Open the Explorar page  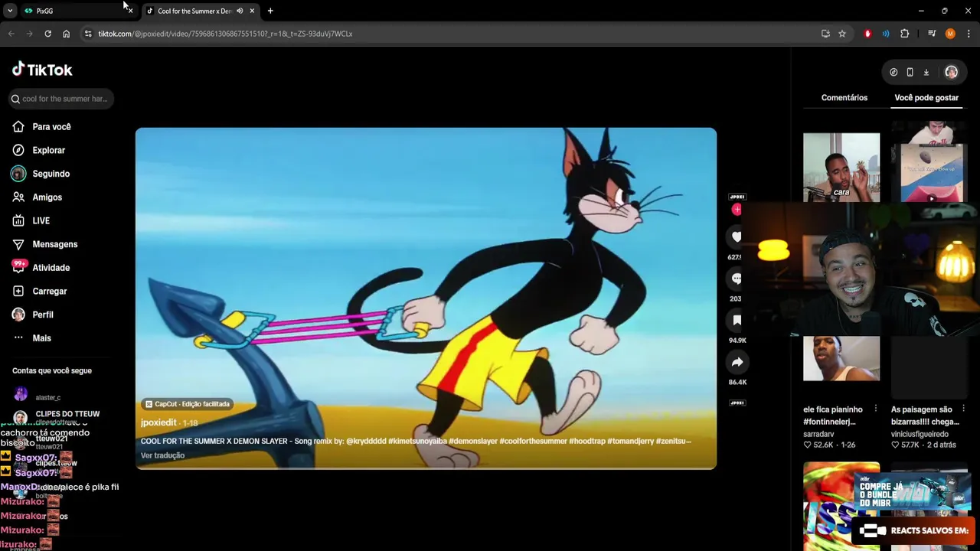39,151
